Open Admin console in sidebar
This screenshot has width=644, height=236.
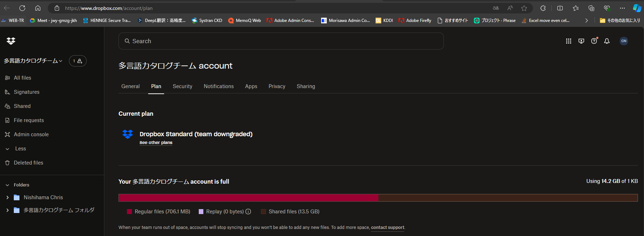click(x=31, y=134)
